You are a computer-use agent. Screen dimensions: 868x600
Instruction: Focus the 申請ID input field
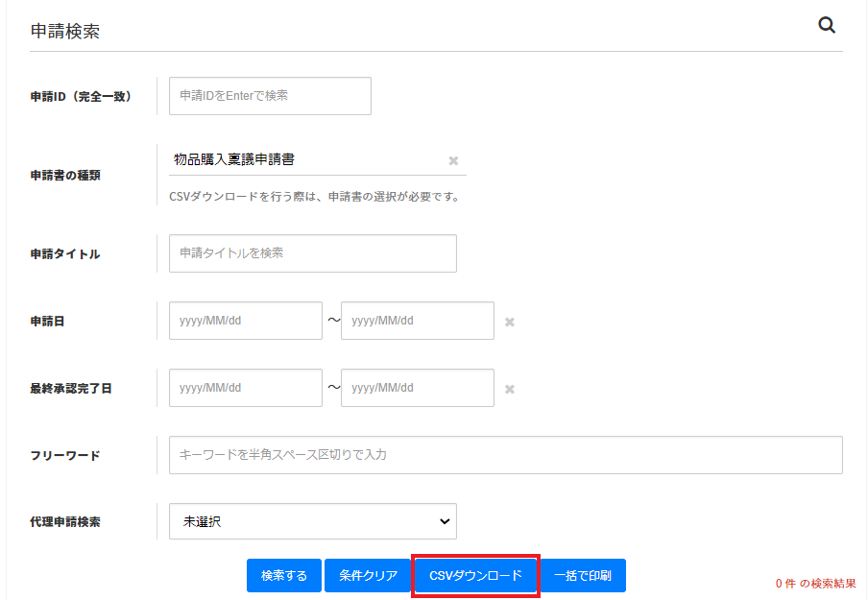[x=270, y=96]
